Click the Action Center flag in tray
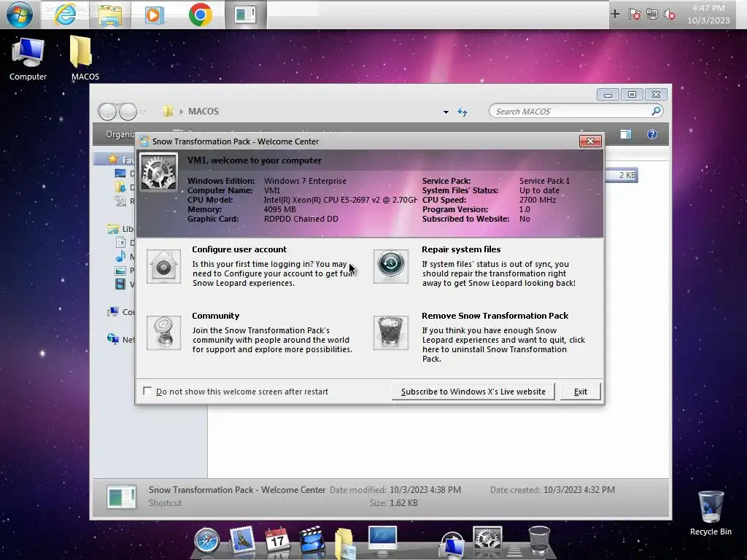Screen dimensions: 747x560 pyautogui.click(x=634, y=15)
